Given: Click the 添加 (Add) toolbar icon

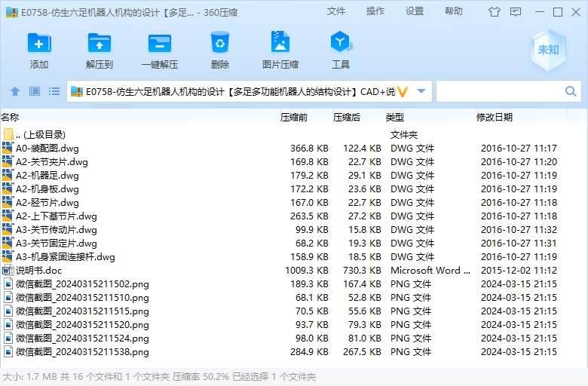Looking at the screenshot, I should [x=39, y=43].
